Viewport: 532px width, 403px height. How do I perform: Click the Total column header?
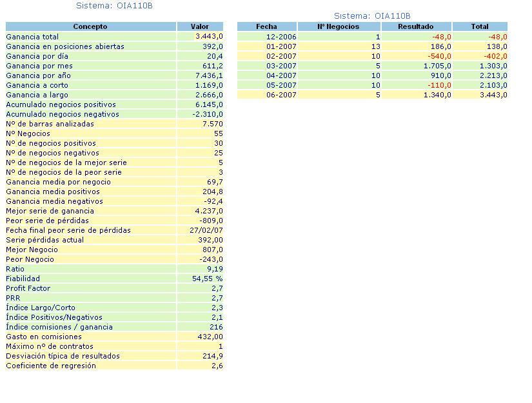(x=480, y=26)
